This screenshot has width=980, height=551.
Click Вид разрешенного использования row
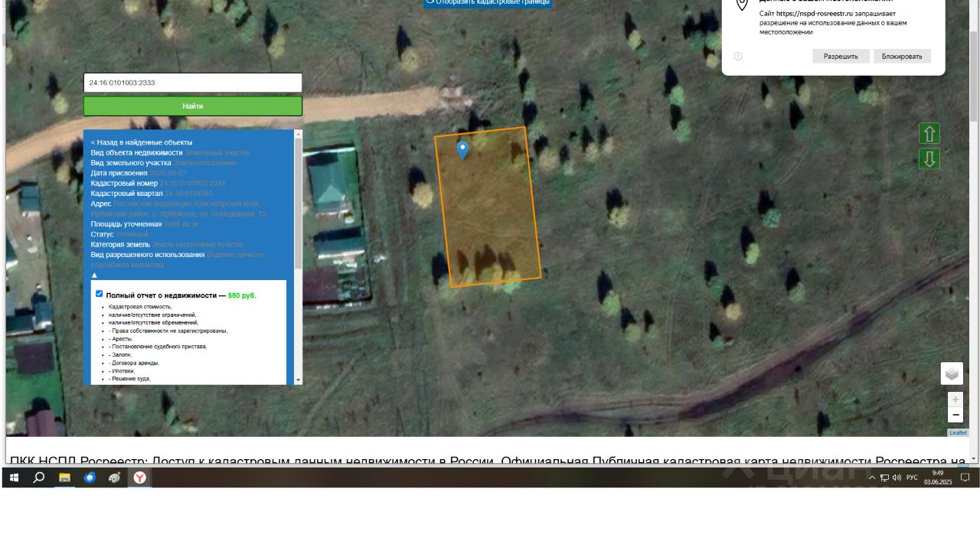click(x=177, y=259)
